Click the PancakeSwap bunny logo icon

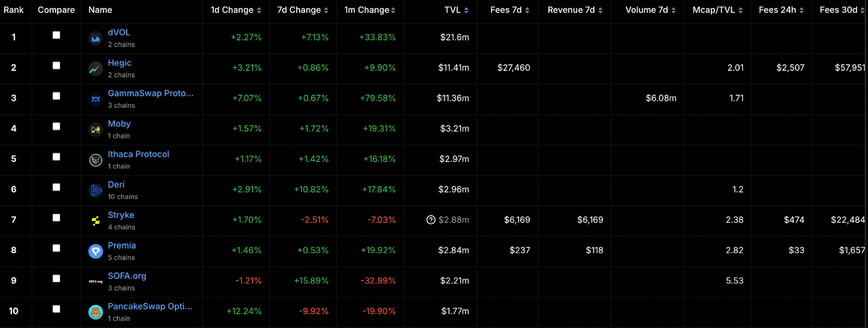(x=95, y=312)
